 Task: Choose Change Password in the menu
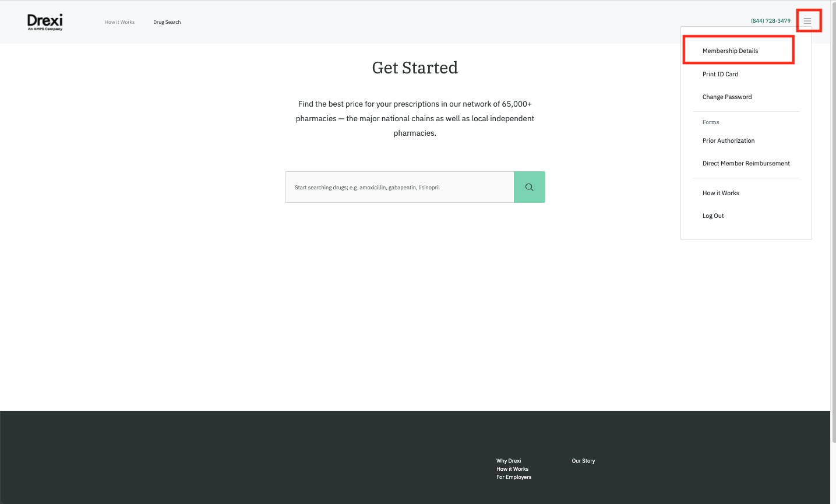726,97
